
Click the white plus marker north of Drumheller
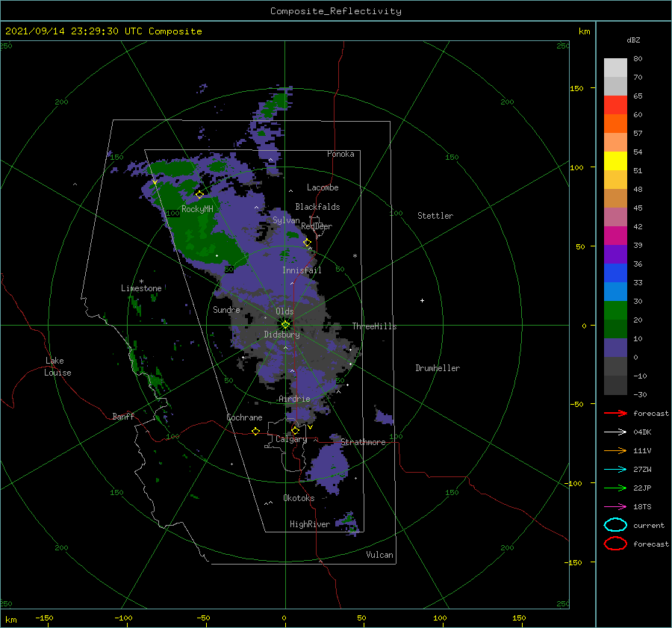click(x=422, y=300)
